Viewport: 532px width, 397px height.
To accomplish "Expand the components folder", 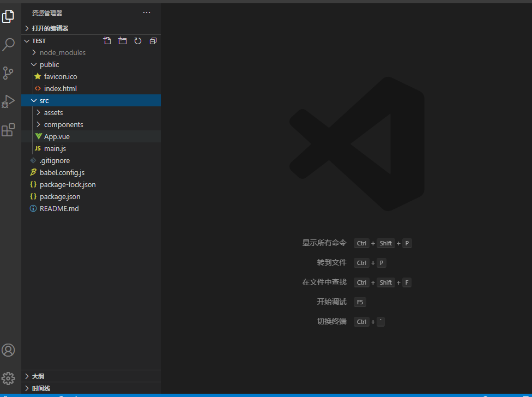I will 91,124.
